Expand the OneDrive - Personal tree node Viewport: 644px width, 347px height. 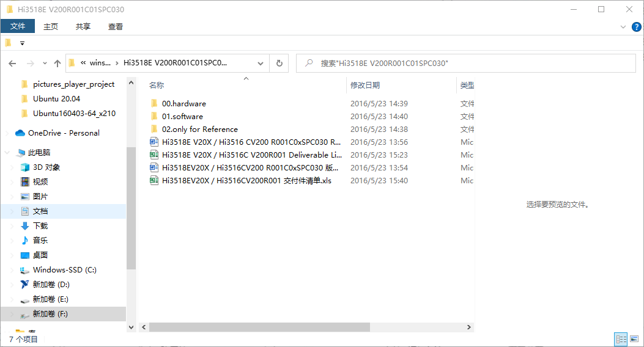coord(7,133)
